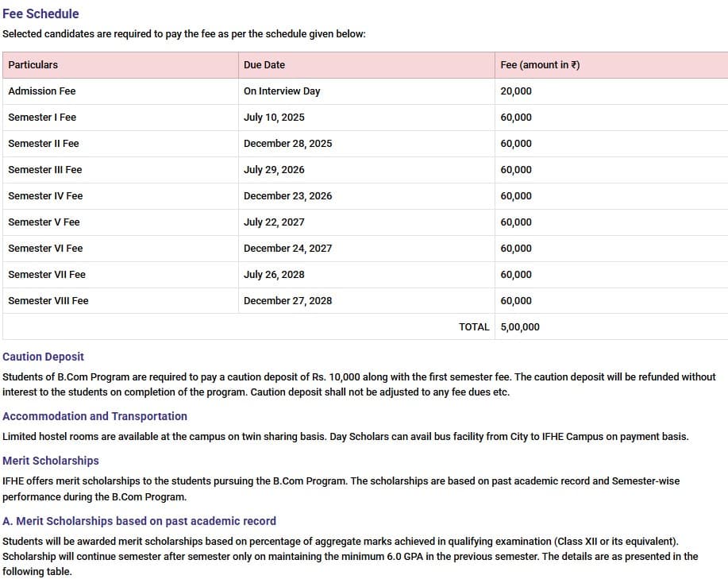Click the Fee Schedule heading
The height and width of the screenshot is (579, 728).
[39, 14]
